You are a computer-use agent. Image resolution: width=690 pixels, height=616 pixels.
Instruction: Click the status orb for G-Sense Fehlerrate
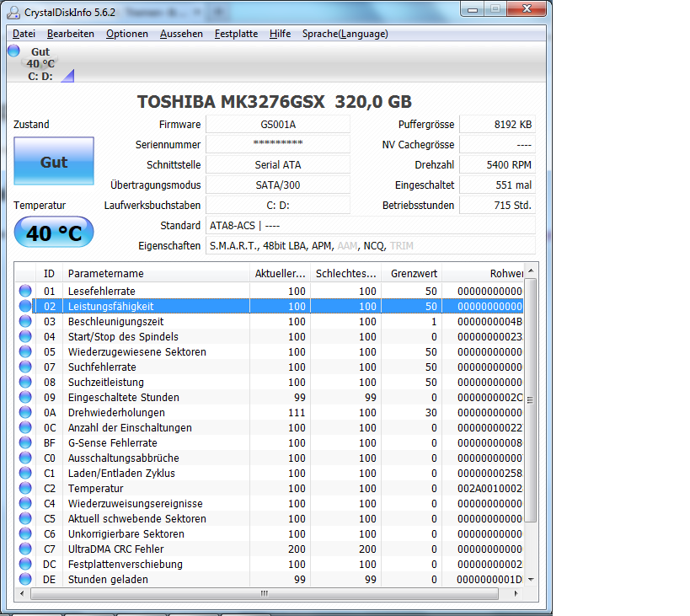pos(25,442)
